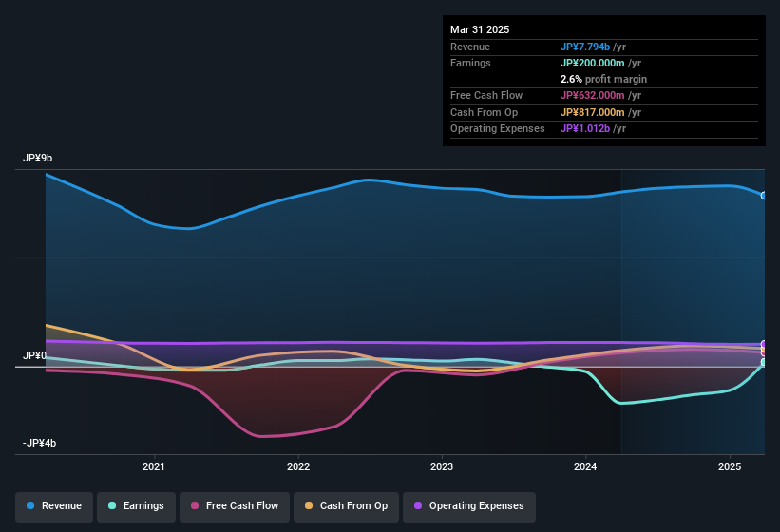Toggle the Revenue legend button

pos(54,506)
